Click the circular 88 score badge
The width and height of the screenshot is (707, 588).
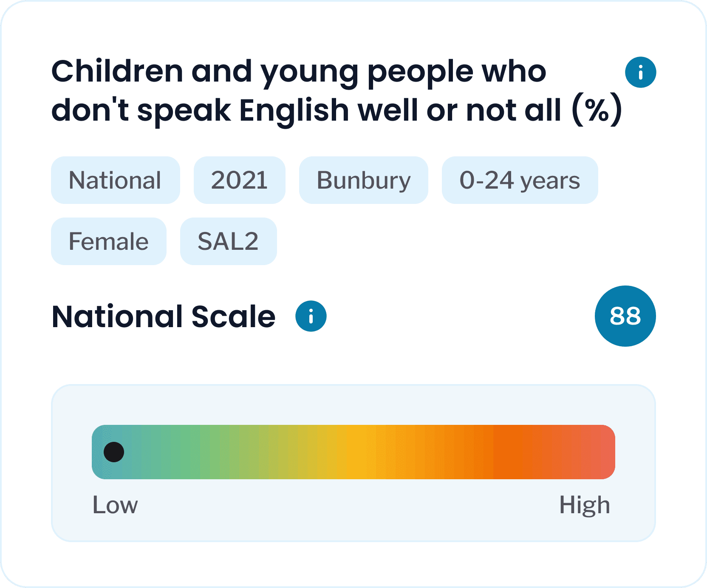point(625,316)
